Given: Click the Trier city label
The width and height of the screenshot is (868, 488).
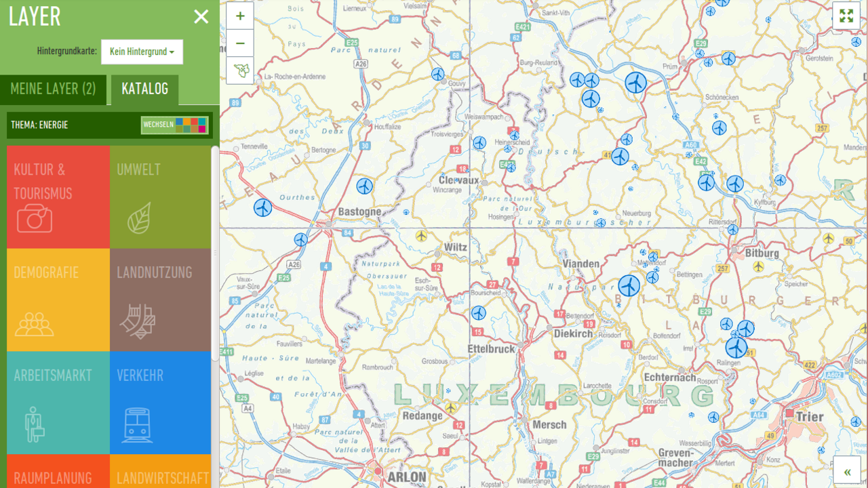Looking at the screenshot, I should coord(810,417).
